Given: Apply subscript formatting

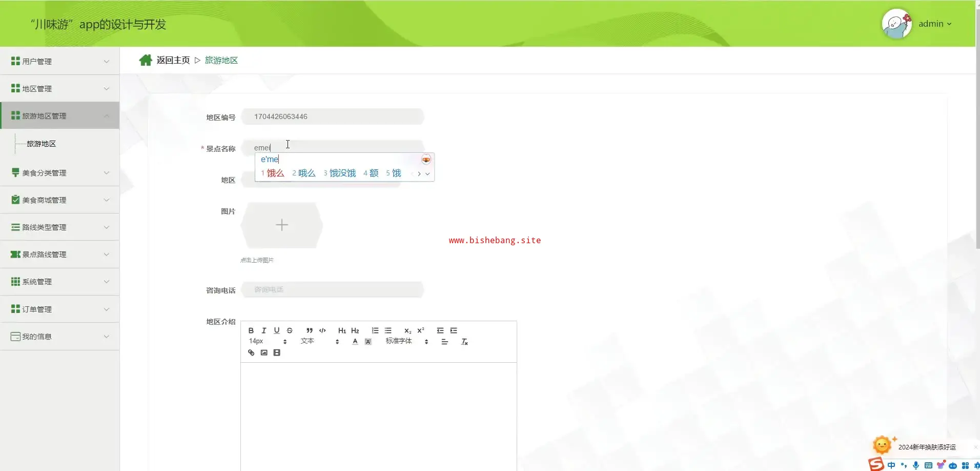Looking at the screenshot, I should pyautogui.click(x=408, y=330).
